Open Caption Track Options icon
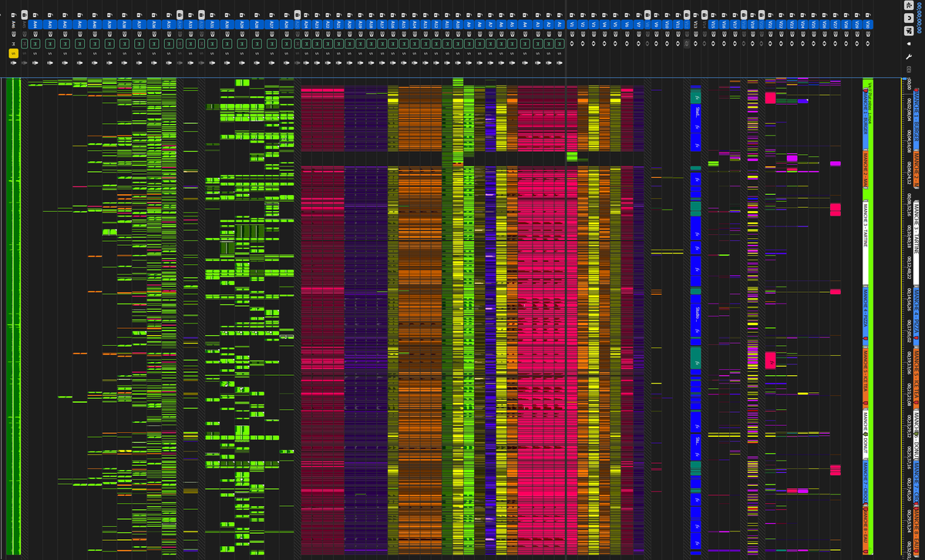 coord(909,69)
